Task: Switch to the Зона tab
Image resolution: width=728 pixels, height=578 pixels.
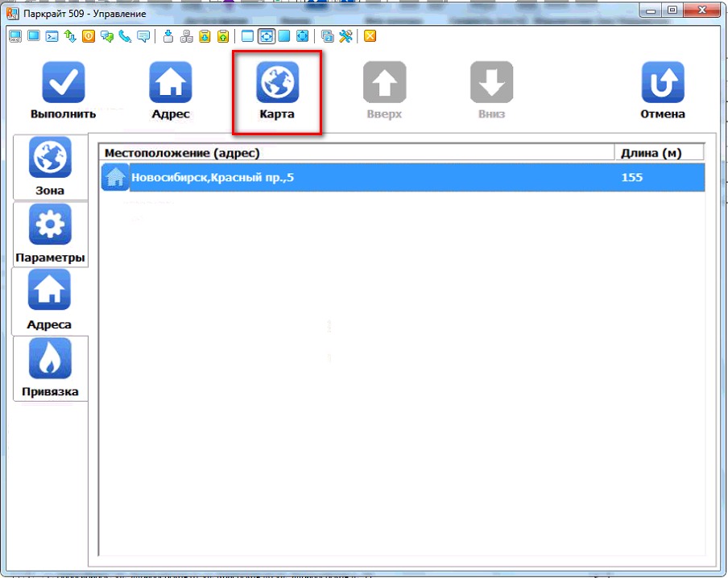Action: (50, 167)
